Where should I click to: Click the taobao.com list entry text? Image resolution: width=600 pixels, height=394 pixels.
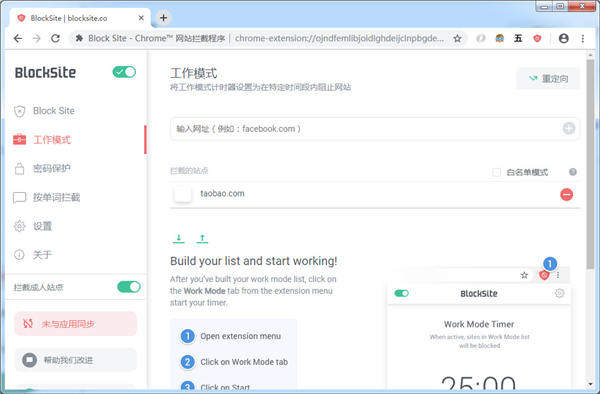pos(222,194)
